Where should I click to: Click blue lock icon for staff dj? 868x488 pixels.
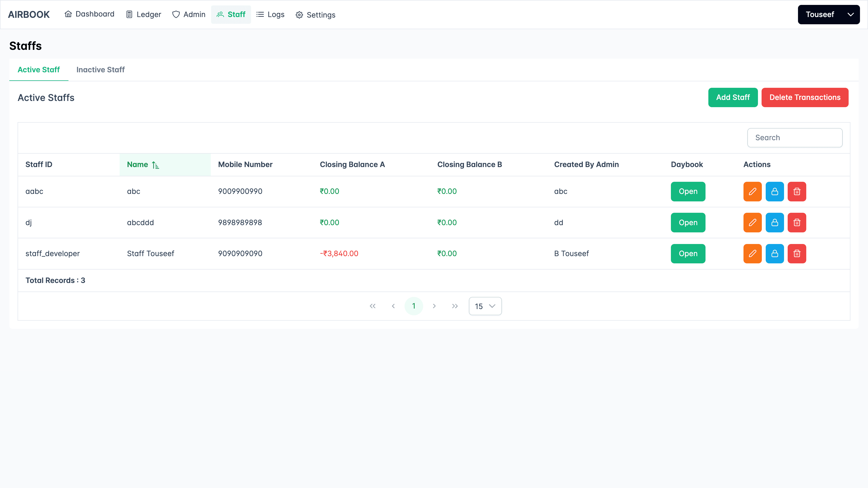tap(774, 222)
